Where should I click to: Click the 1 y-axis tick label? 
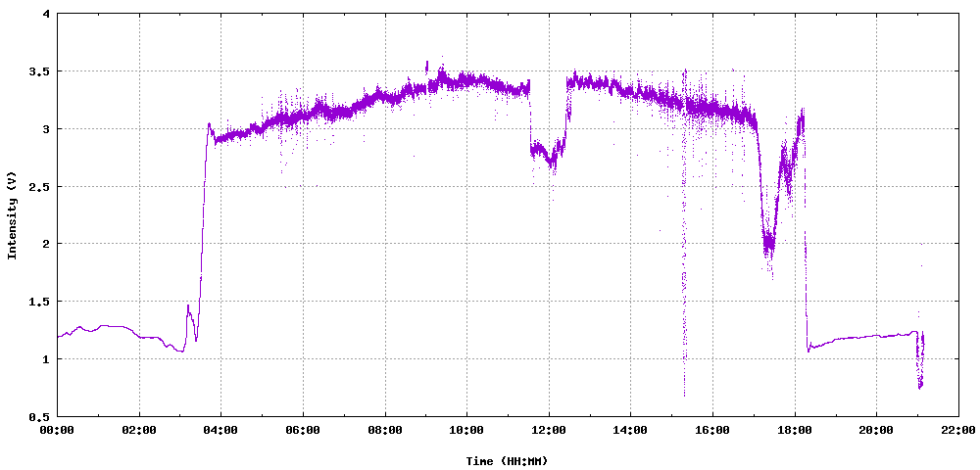(47, 358)
